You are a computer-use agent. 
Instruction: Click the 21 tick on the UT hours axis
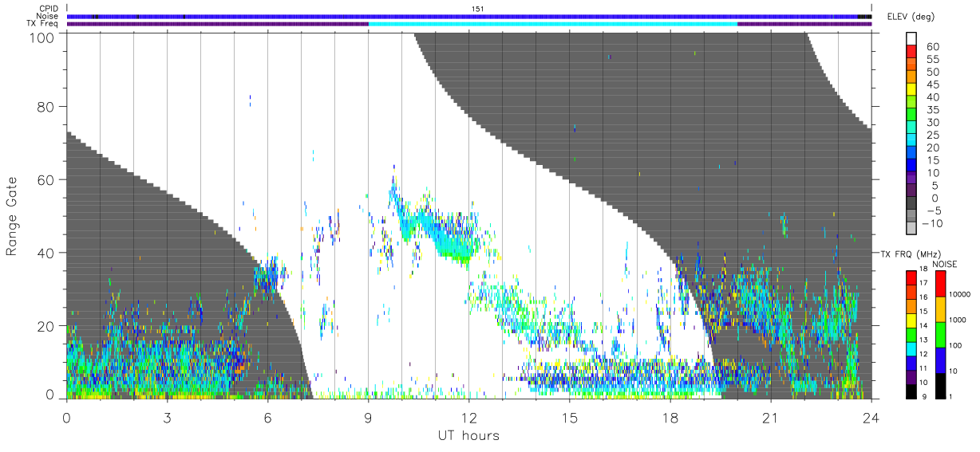pyautogui.click(x=770, y=419)
